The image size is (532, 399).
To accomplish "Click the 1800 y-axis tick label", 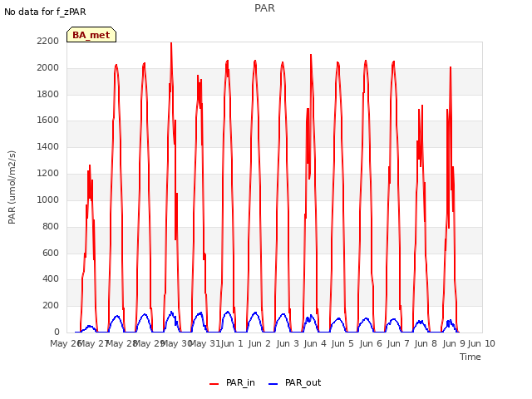I will pyautogui.click(x=48, y=94).
